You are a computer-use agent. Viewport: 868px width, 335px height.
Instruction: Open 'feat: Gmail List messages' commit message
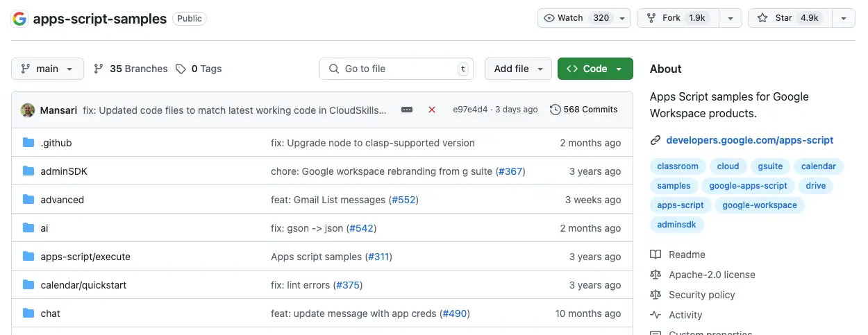point(328,200)
